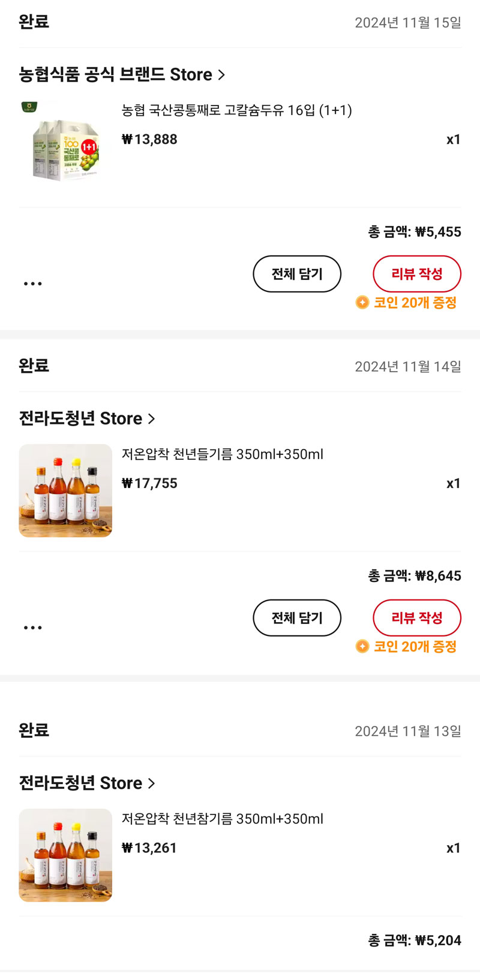This screenshot has height=980, width=480.
Task: Open the 천년들기름 product image
Action: tap(65, 490)
